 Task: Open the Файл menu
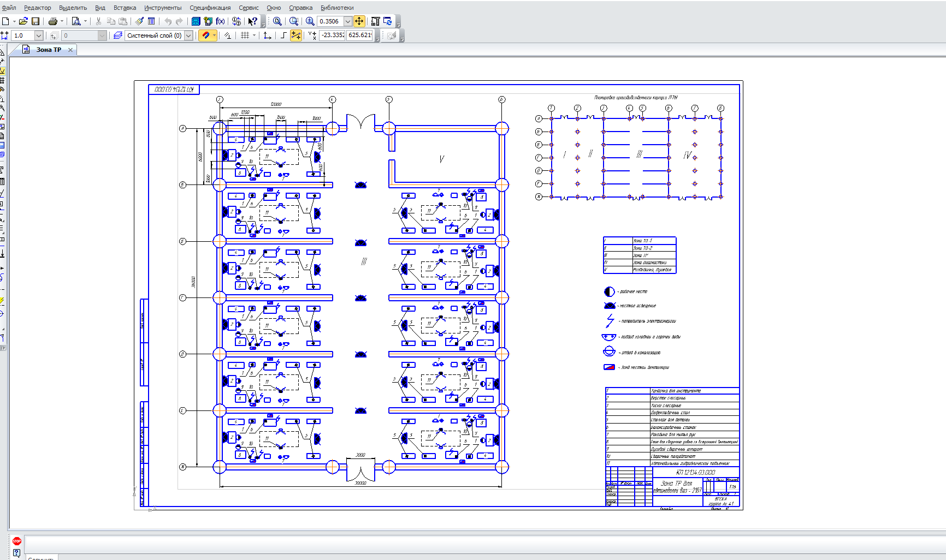[9, 8]
